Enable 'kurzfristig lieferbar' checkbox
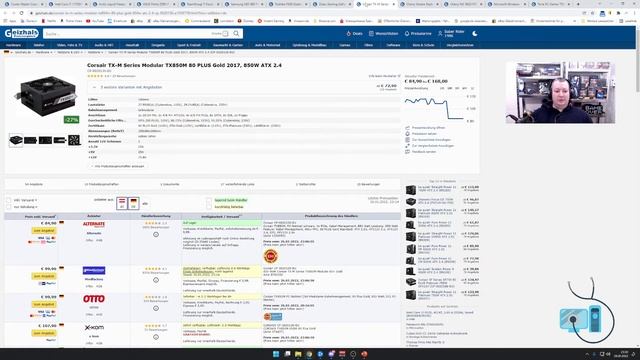Image resolution: width=640 pixels, height=360 pixels. (x=209, y=207)
